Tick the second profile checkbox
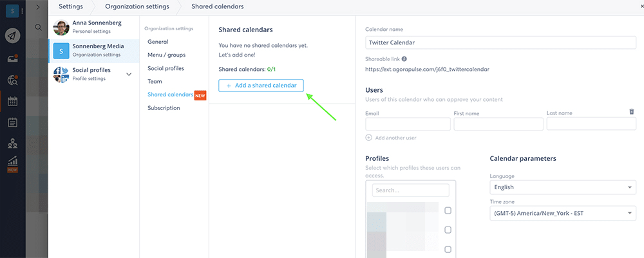Viewport: 644px width, 258px height. click(x=448, y=230)
